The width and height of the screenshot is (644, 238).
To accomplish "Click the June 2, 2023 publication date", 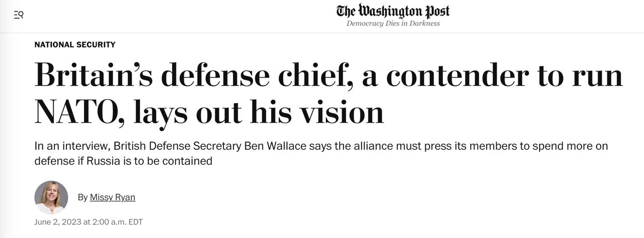I will [54, 222].
